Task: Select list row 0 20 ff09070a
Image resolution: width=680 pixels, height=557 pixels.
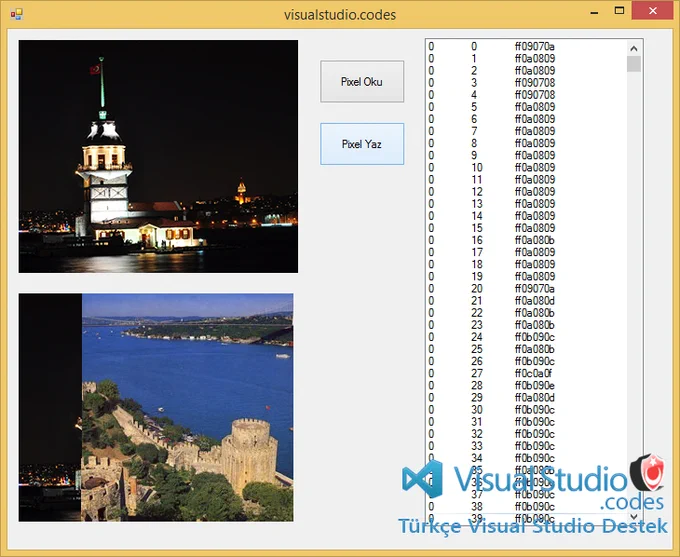Action: coord(526,288)
